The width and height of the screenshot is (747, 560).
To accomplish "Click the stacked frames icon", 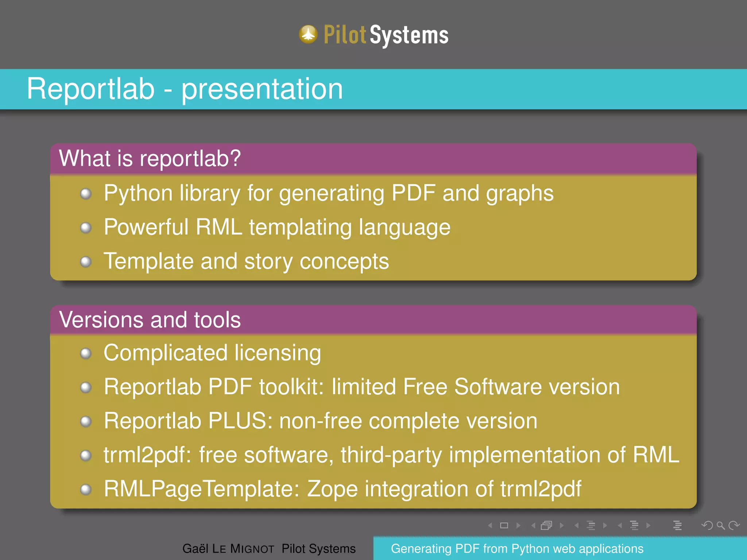I will (x=546, y=525).
